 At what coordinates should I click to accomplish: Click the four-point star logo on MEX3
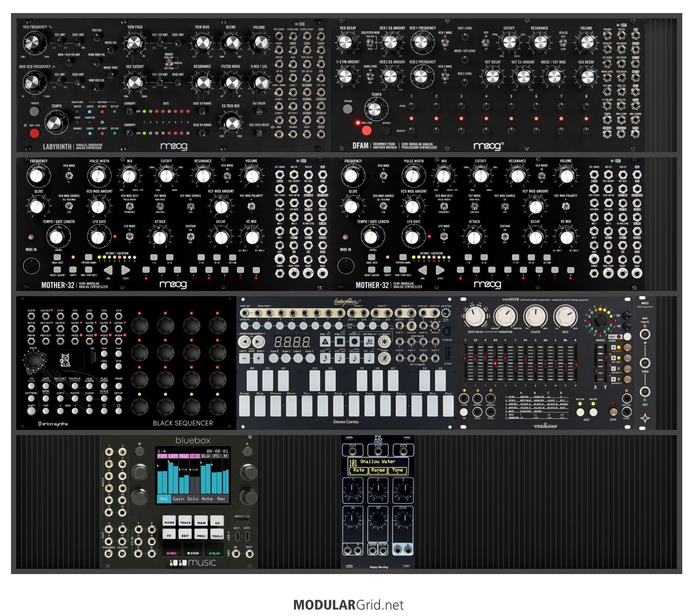point(646,418)
